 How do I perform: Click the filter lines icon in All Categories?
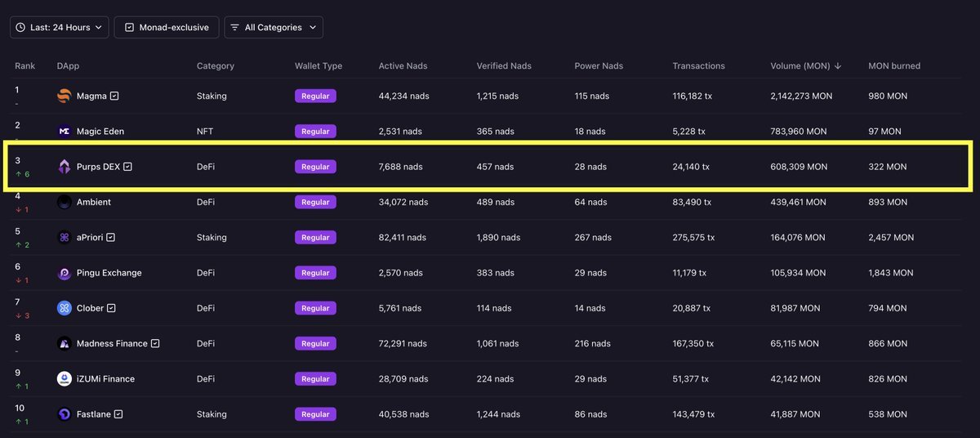click(x=234, y=27)
